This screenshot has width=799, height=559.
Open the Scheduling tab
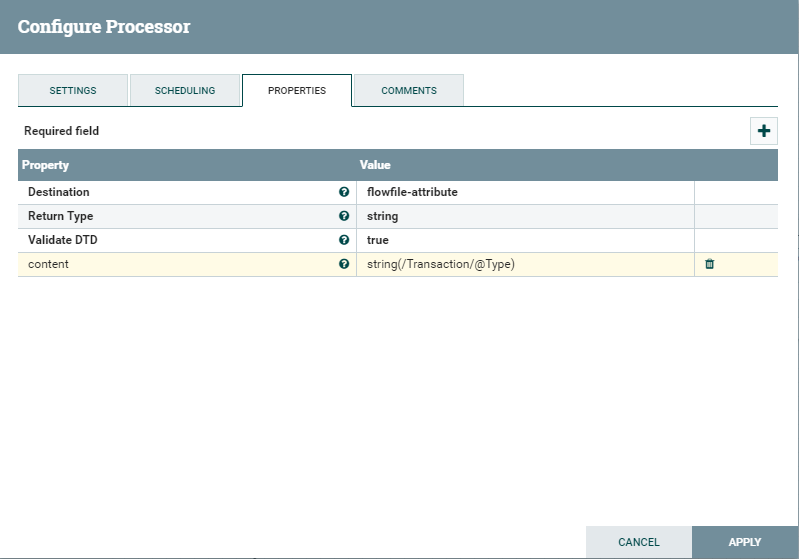(185, 90)
